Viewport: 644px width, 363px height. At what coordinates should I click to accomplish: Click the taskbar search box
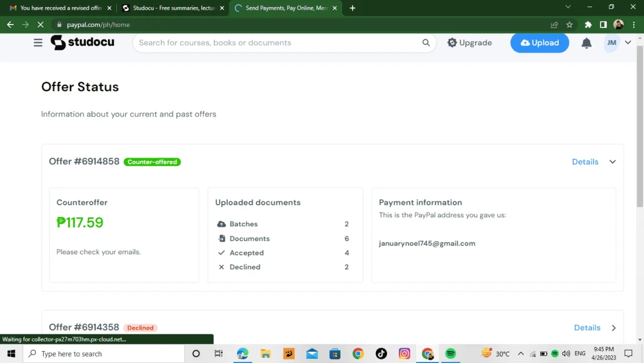104,353
